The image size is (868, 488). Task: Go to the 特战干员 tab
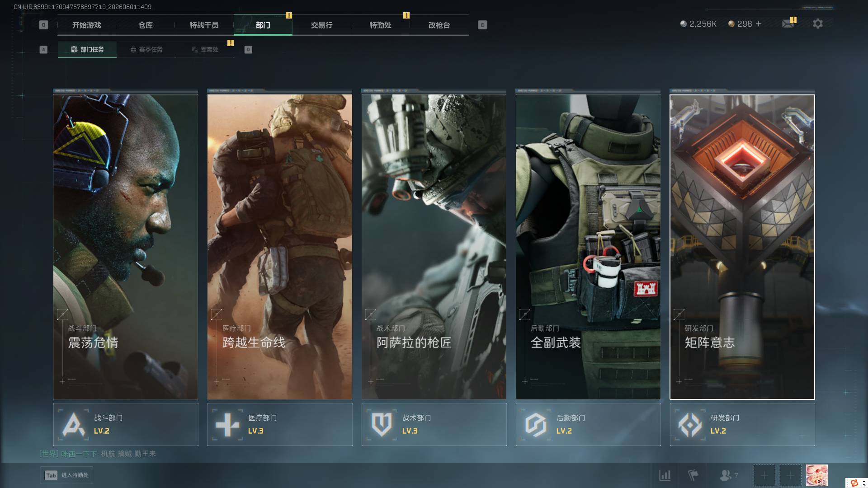point(204,25)
